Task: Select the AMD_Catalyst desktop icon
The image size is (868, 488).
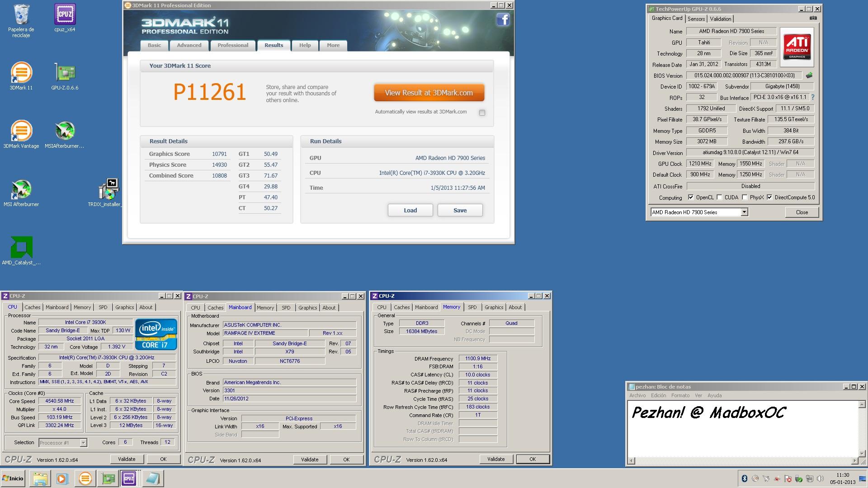Action: click(x=21, y=251)
